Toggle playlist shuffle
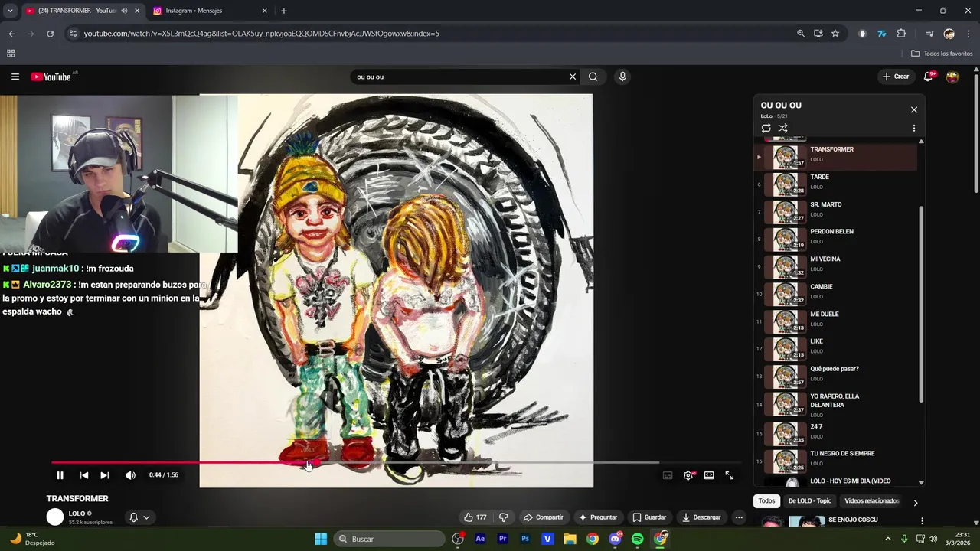This screenshot has width=980, height=551. (782, 128)
